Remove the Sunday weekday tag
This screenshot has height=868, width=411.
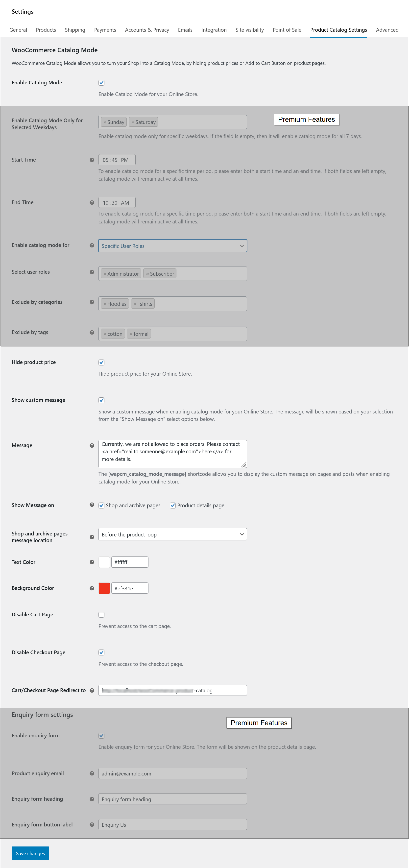(x=105, y=122)
